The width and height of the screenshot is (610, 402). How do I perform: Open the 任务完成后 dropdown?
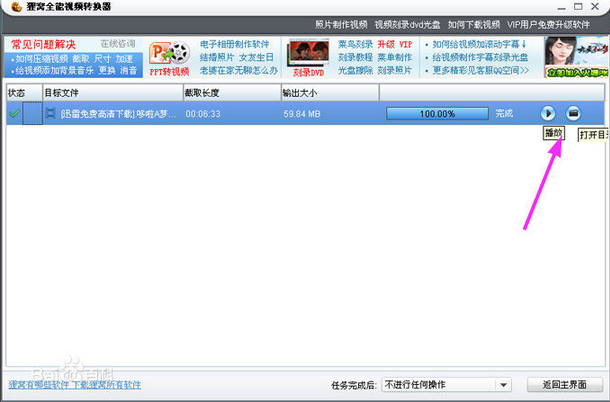point(447,385)
